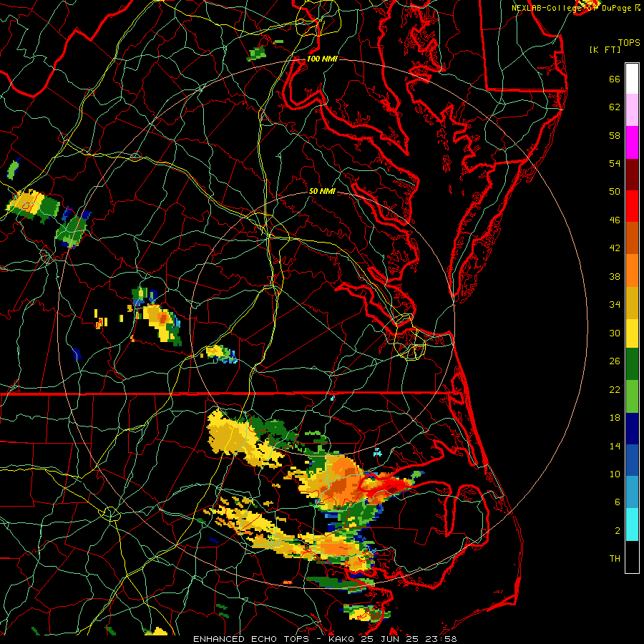Click the 50 NMI range ring label
Image resolution: width=644 pixels, height=644 pixels.
(322, 191)
